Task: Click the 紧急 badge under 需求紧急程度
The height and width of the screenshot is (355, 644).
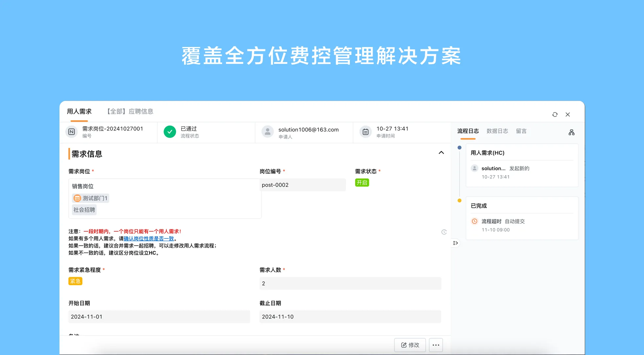Action: (x=75, y=281)
